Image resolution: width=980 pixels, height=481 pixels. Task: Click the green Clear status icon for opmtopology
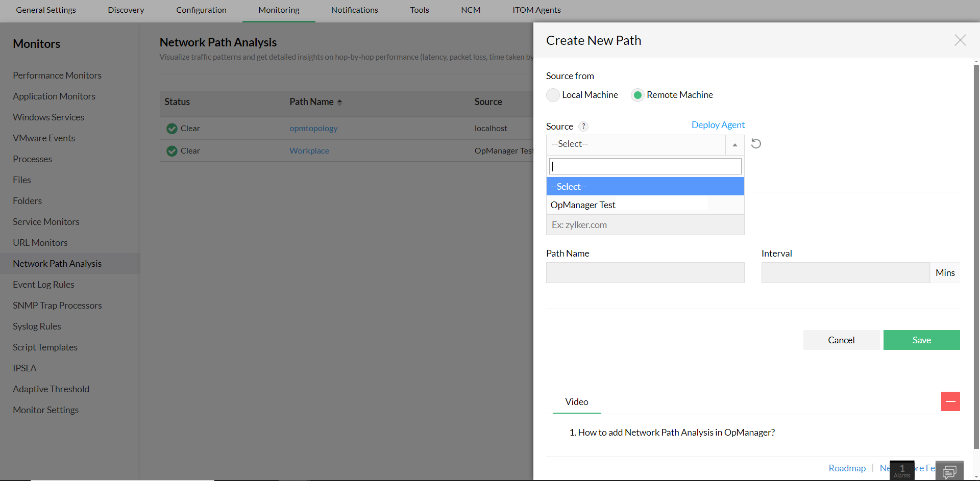coord(171,129)
